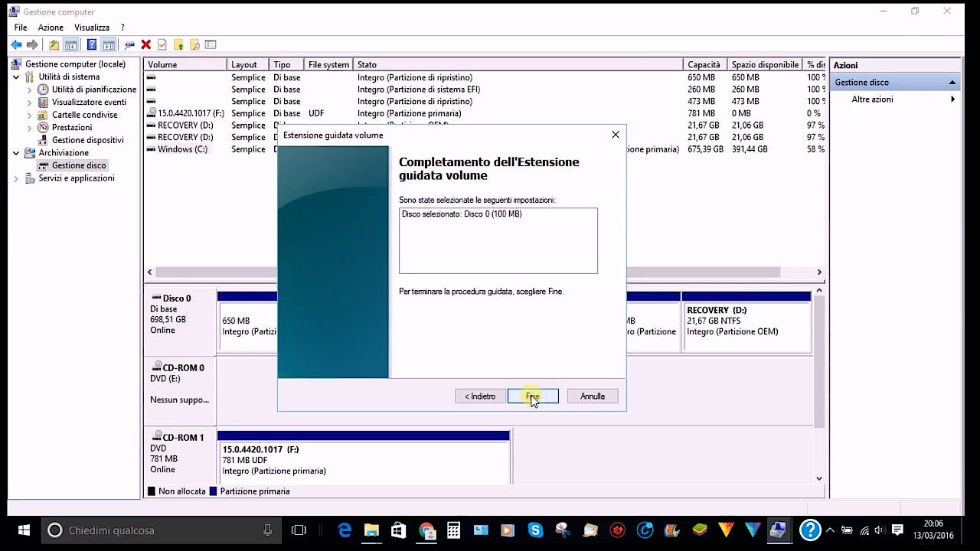Click the < Indietro button
This screenshot has height=551, width=980.
tap(480, 396)
